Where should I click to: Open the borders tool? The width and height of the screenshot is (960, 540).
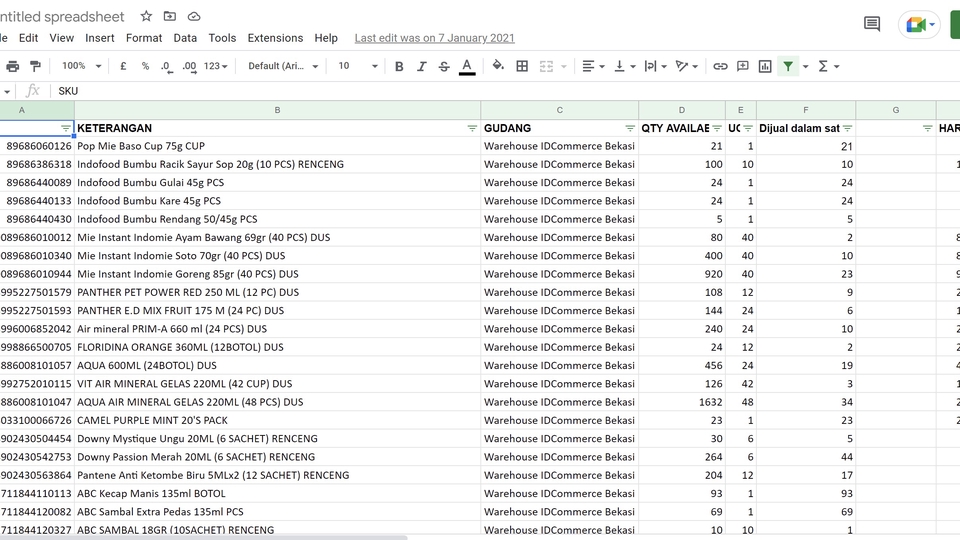(522, 66)
